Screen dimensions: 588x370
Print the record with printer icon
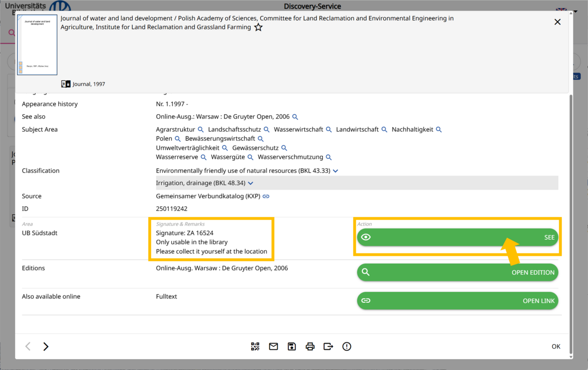click(x=310, y=346)
